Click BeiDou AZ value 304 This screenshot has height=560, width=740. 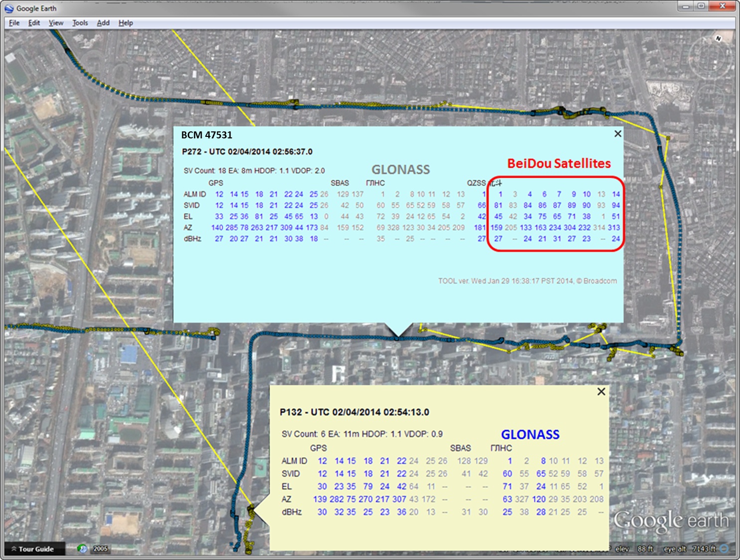[x=570, y=227]
